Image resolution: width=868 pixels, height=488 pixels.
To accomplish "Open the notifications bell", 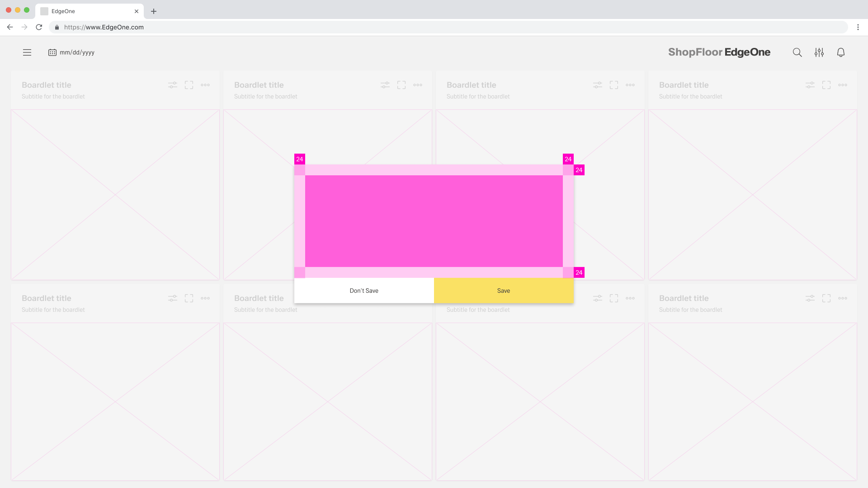I will [x=840, y=52].
